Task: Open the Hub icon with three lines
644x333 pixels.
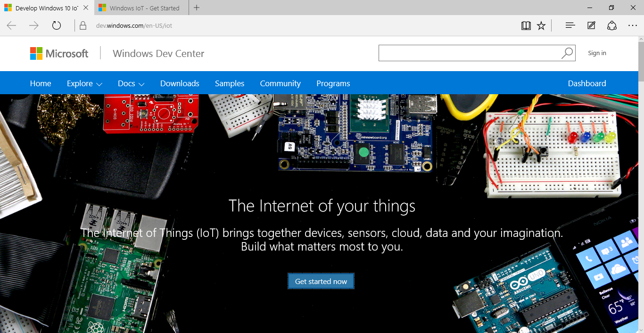Action: 570,25
